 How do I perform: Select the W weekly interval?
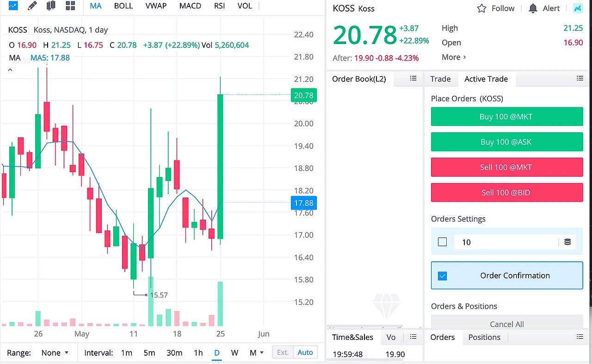[x=234, y=353]
